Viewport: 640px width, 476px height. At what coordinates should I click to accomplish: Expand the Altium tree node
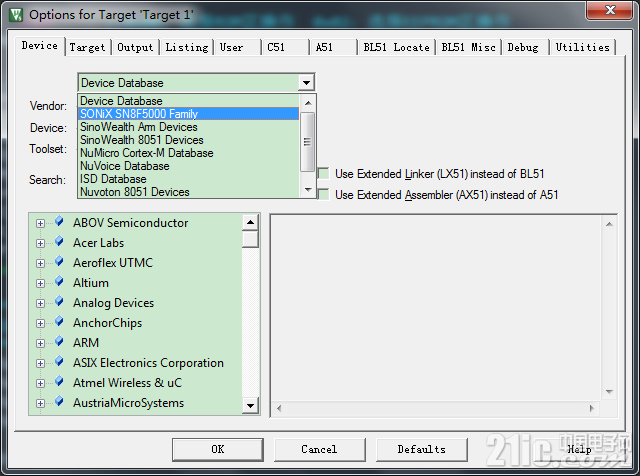[x=40, y=283]
